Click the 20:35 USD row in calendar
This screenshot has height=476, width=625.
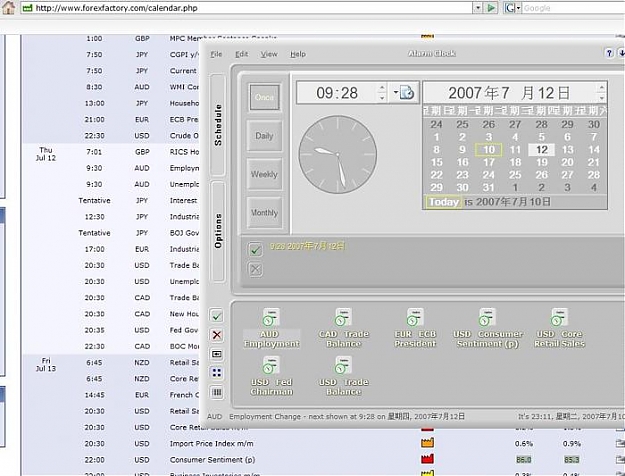[x=110, y=330]
